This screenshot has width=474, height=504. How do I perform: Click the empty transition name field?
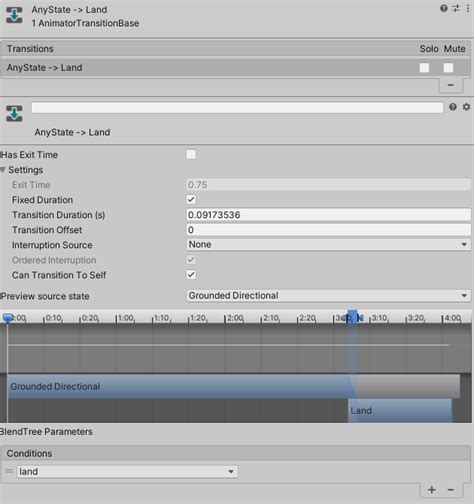237,108
